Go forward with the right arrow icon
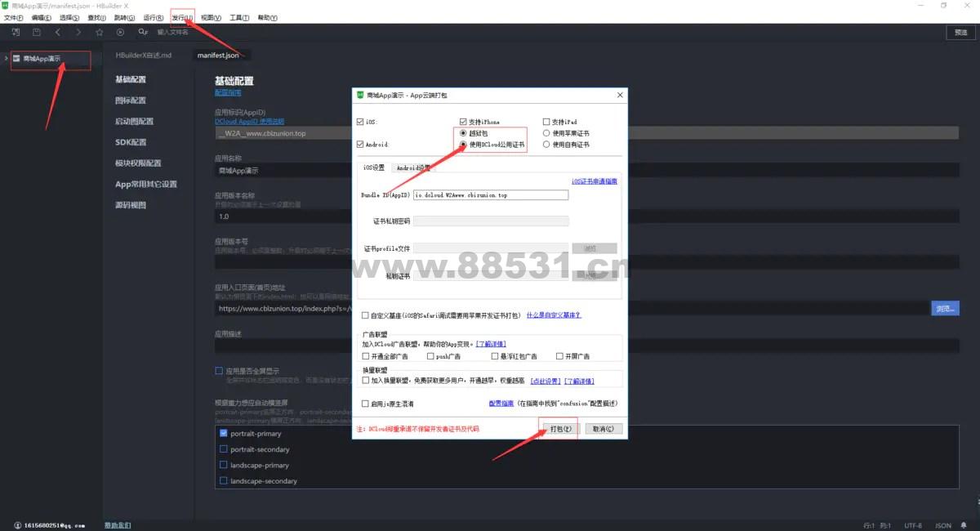 (x=78, y=32)
